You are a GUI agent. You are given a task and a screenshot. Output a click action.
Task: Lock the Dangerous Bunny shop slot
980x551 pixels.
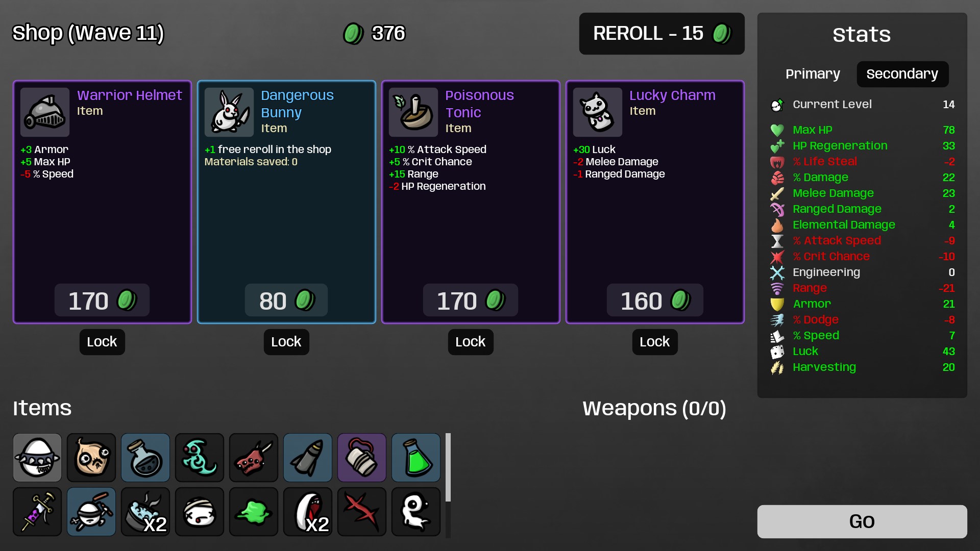(x=286, y=342)
